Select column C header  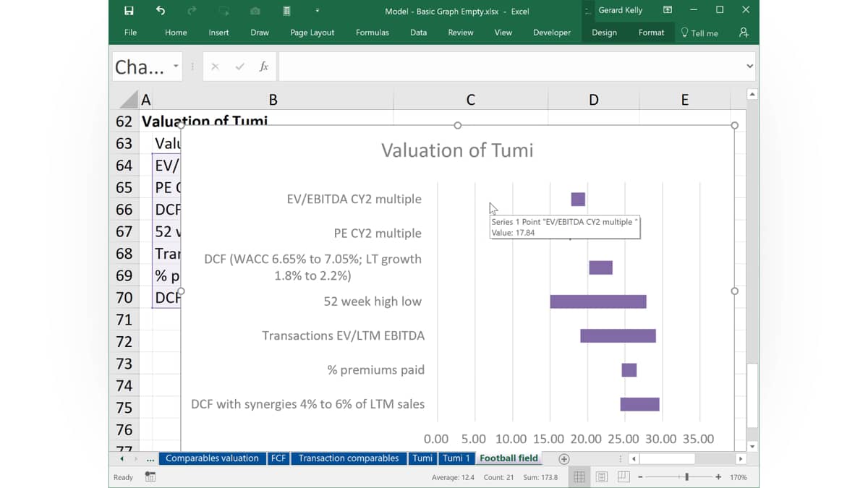pyautogui.click(x=471, y=100)
